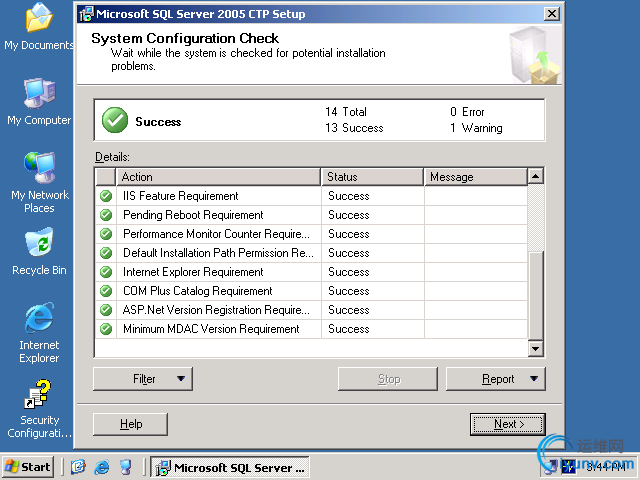This screenshot has height=480, width=640.
Task: Click green check icon for Internet Explorer Requirement
Action: (x=106, y=272)
